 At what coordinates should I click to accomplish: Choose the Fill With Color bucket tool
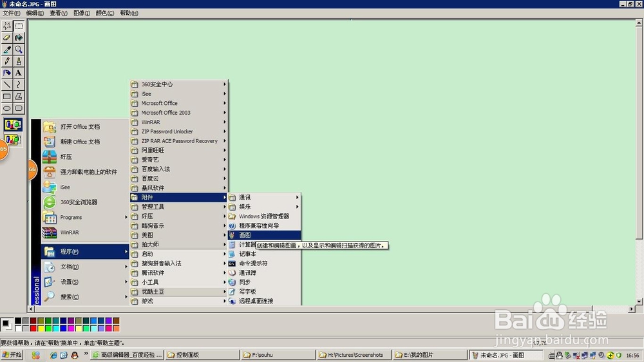19,38
